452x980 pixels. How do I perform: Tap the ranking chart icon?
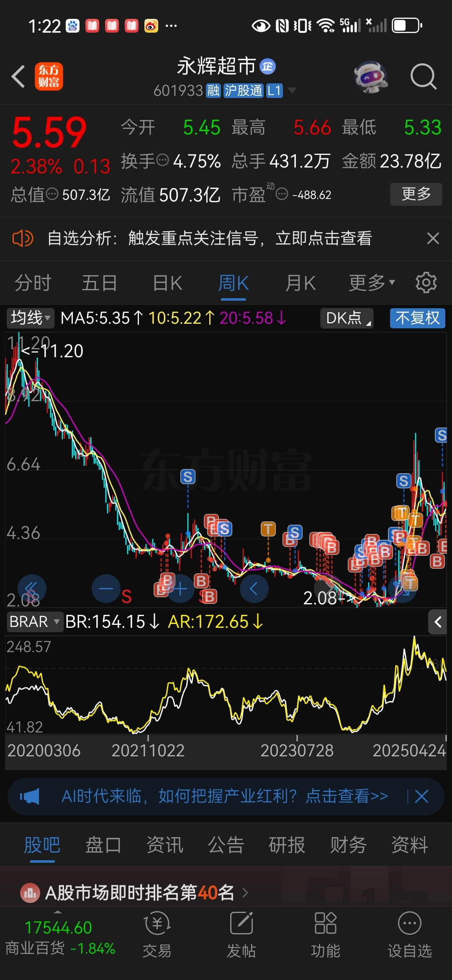[x=30, y=893]
